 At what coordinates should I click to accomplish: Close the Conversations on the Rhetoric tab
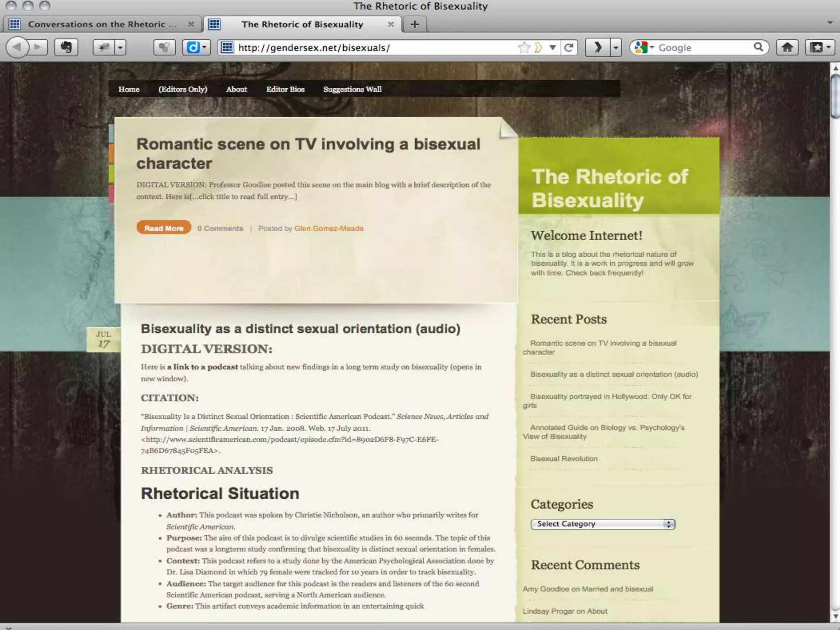(191, 24)
